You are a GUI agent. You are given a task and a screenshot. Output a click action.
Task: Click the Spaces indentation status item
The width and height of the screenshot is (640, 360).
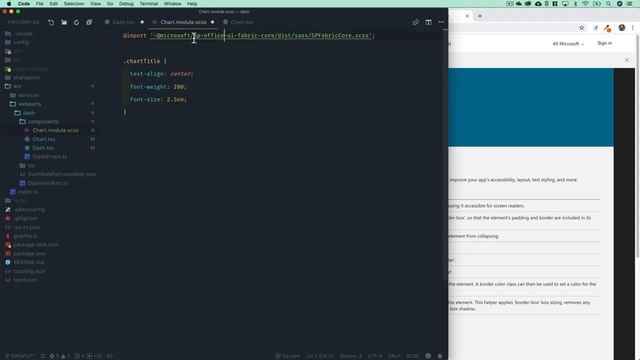click(350, 356)
